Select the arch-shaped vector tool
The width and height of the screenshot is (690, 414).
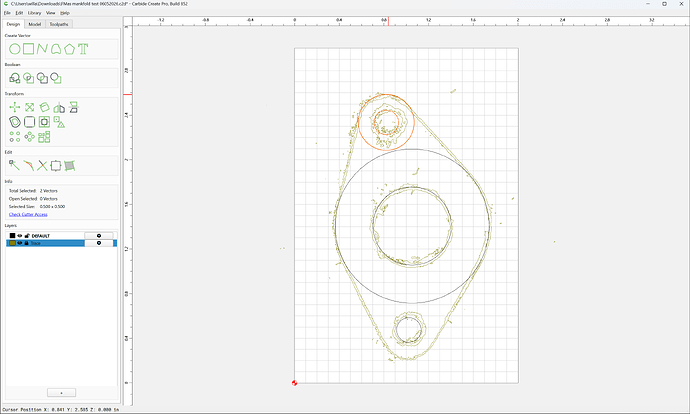click(x=56, y=49)
